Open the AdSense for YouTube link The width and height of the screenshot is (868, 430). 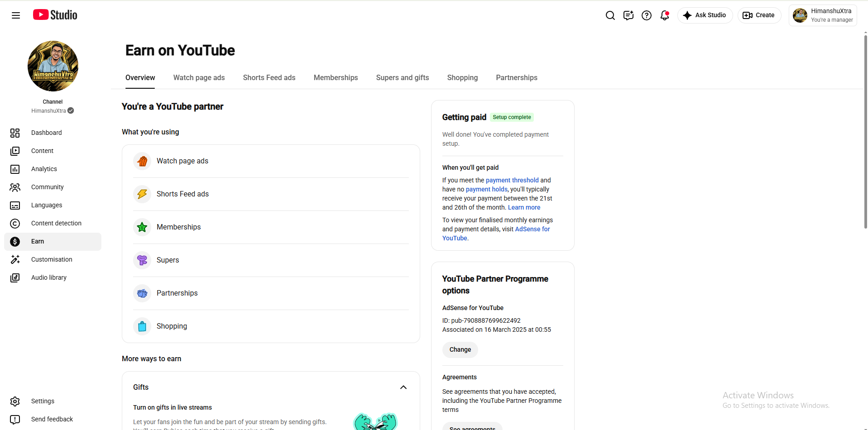point(532,229)
